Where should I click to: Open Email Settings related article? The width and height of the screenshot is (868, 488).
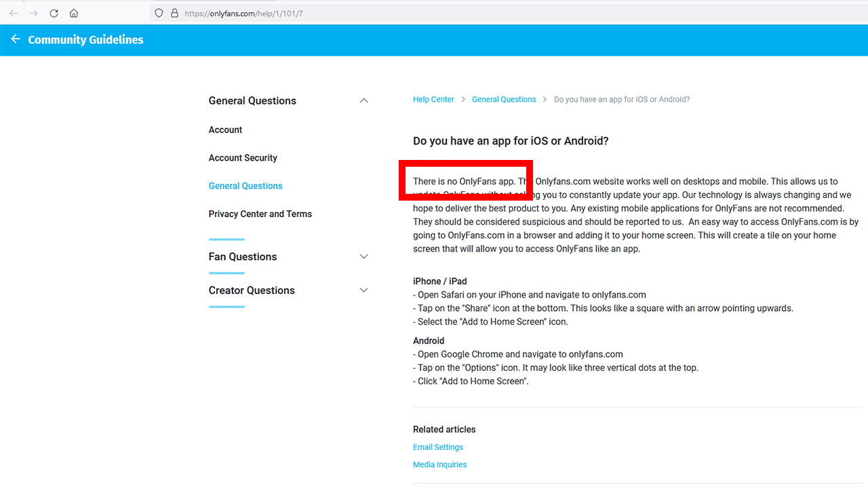pyautogui.click(x=438, y=447)
